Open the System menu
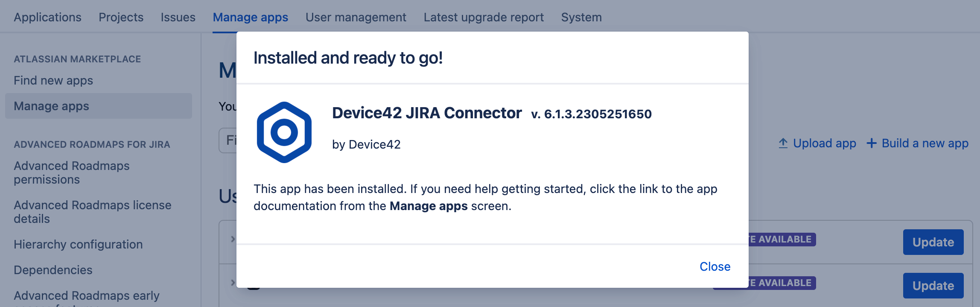Image resolution: width=980 pixels, height=307 pixels. coord(581,17)
